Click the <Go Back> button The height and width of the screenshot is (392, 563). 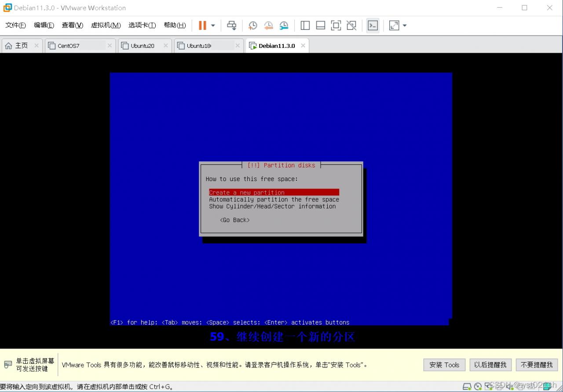click(x=235, y=220)
